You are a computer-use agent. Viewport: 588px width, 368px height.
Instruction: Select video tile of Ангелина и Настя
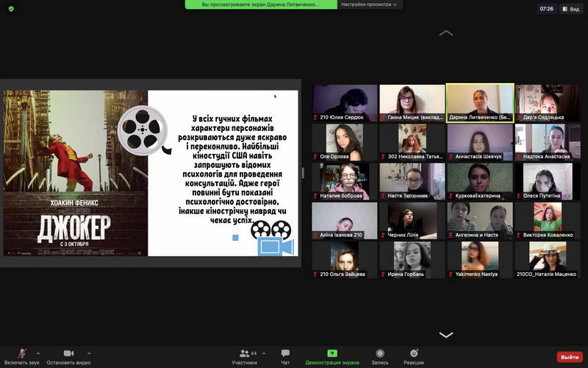[x=480, y=220]
